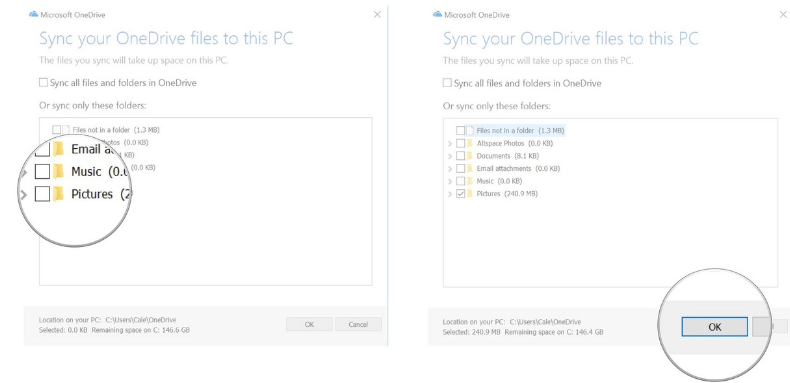Click 'Remaining space on C: 146.4 GB' text
Image resolution: width=790 pixels, height=383 pixels.
554,333
